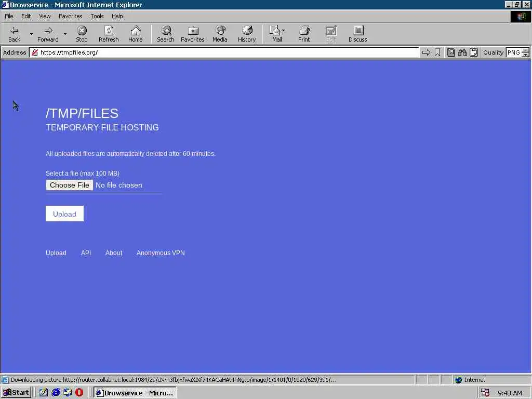532x399 pixels.
Task: Open the Back history dropdown arrow
Action: click(x=31, y=34)
